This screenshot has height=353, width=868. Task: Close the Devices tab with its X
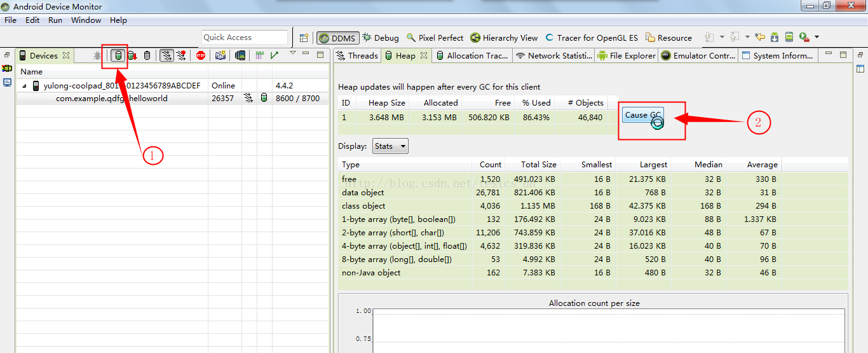coord(66,56)
